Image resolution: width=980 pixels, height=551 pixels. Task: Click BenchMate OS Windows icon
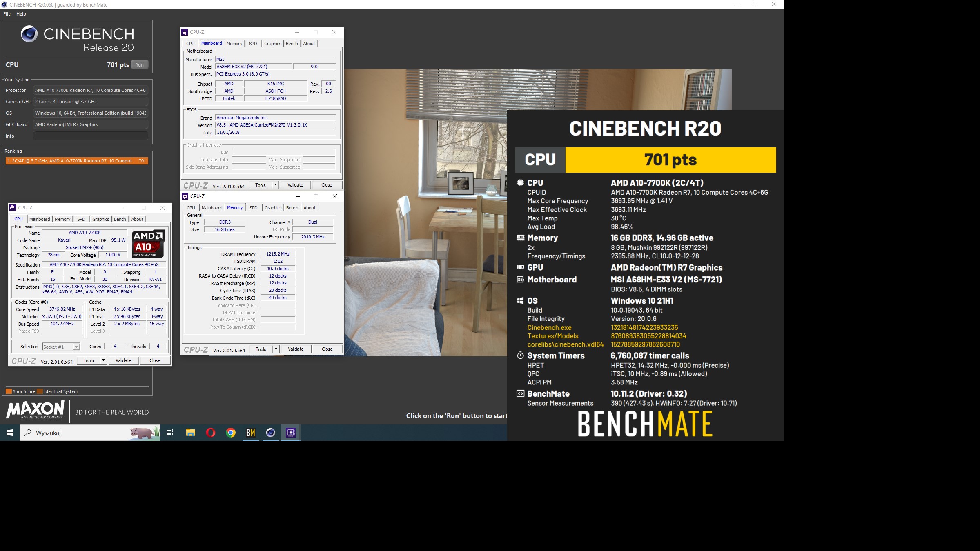point(520,301)
